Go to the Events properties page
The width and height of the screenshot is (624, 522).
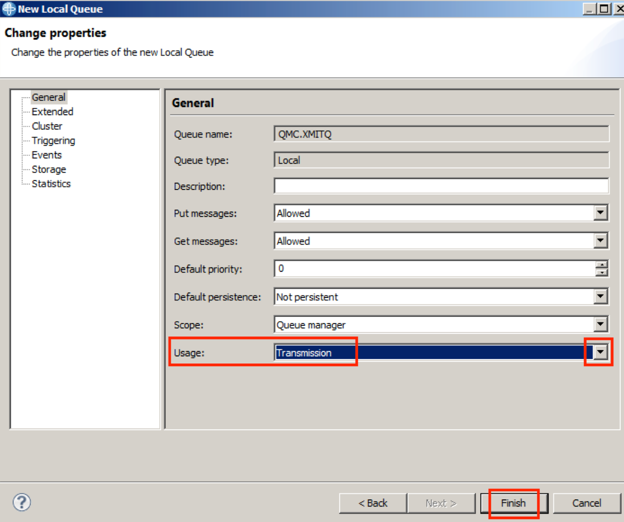47,155
